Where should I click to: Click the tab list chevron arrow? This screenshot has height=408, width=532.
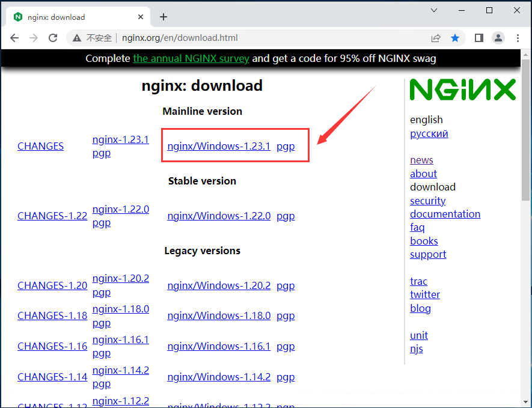click(x=434, y=10)
